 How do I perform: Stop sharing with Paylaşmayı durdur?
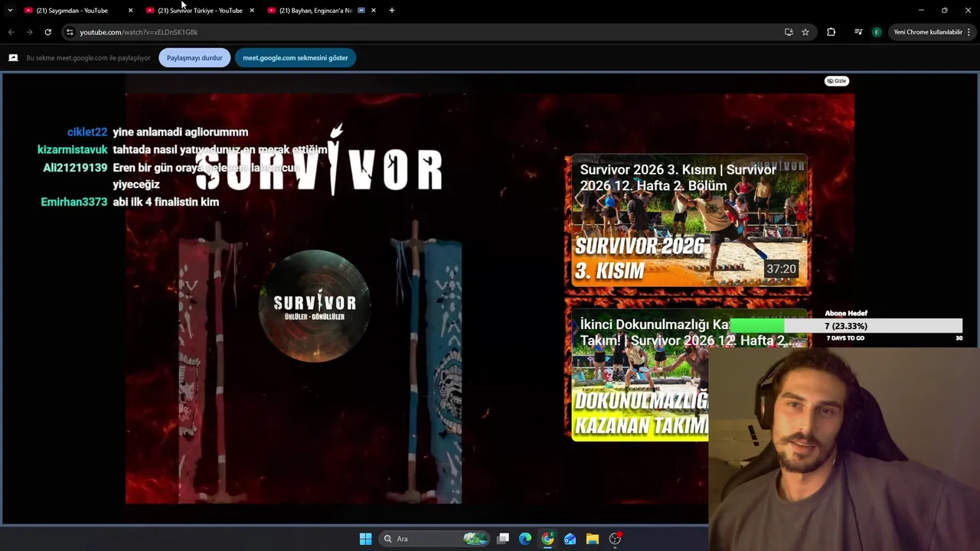click(194, 57)
